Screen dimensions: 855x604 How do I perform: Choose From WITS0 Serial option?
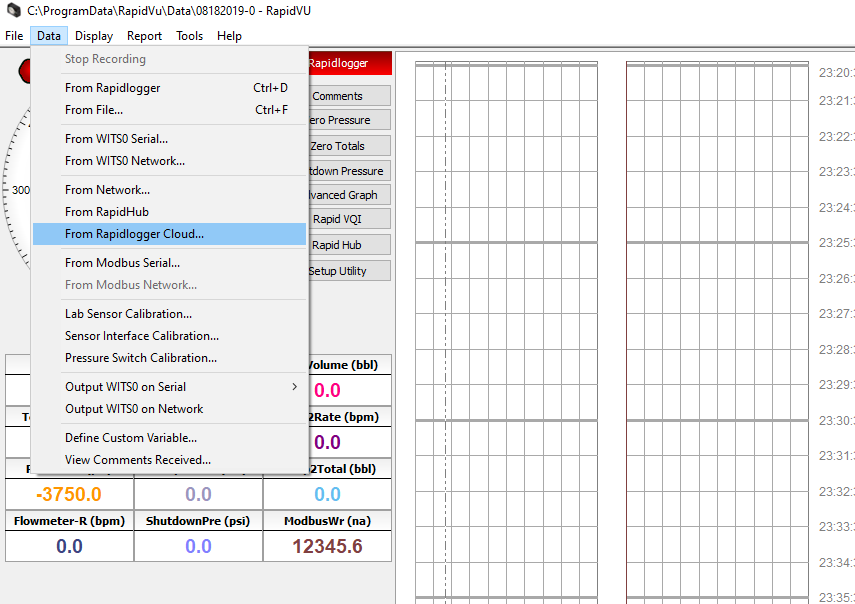point(116,139)
